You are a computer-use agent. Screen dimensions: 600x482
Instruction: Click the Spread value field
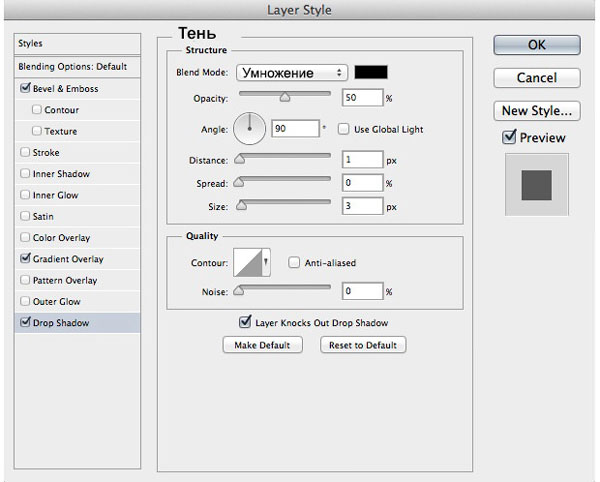coord(362,183)
